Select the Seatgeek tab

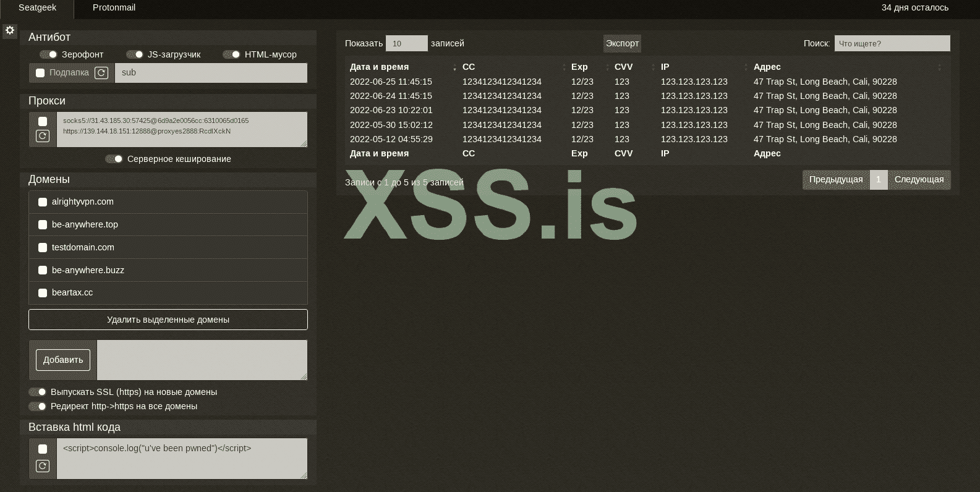[x=37, y=8]
